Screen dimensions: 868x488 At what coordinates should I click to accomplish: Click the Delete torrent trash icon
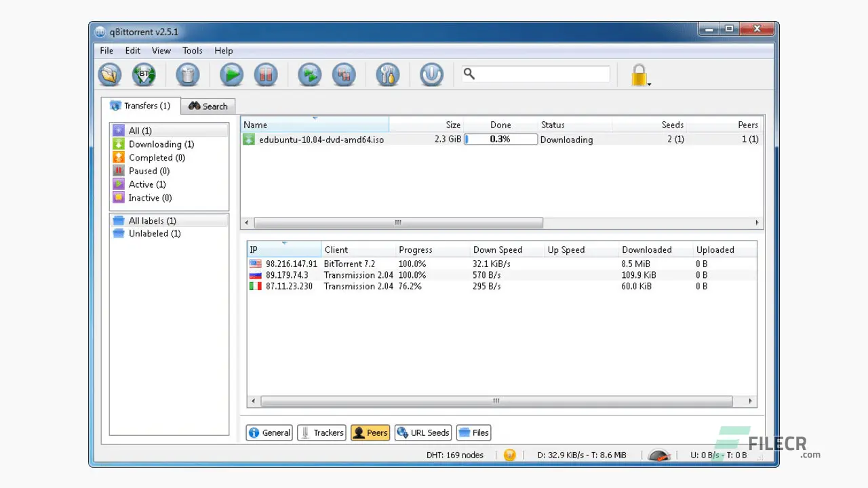[187, 75]
